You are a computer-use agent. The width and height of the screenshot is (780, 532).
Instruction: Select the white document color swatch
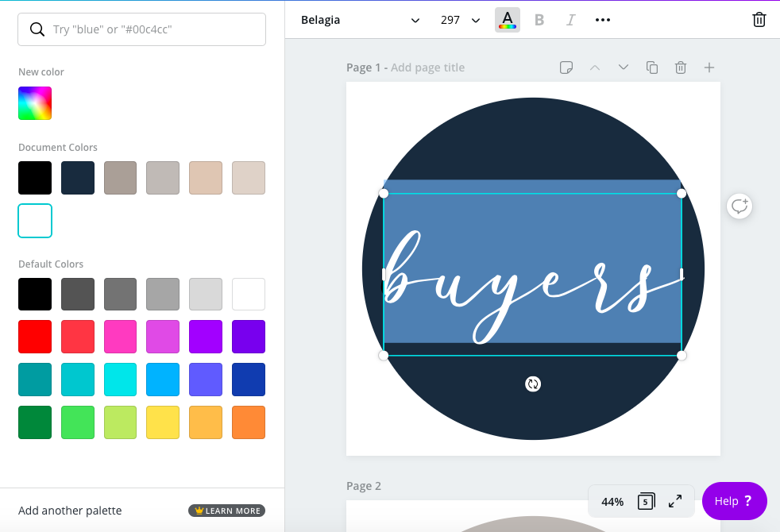(35, 220)
